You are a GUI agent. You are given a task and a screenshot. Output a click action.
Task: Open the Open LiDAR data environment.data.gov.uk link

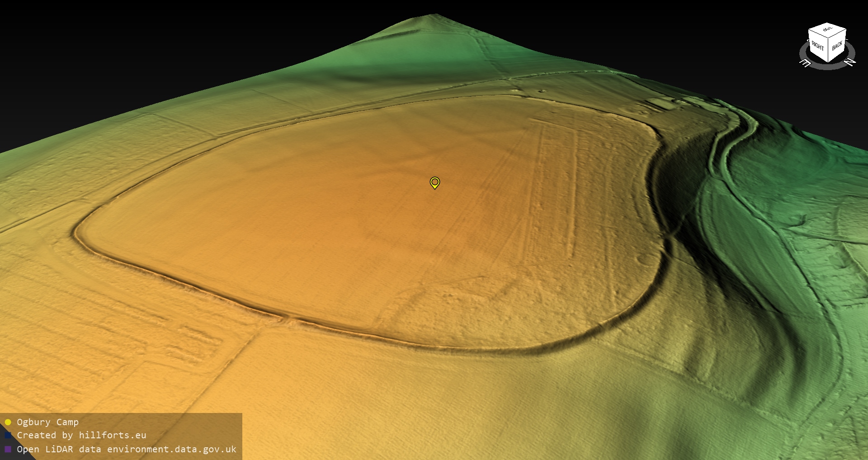127,449
